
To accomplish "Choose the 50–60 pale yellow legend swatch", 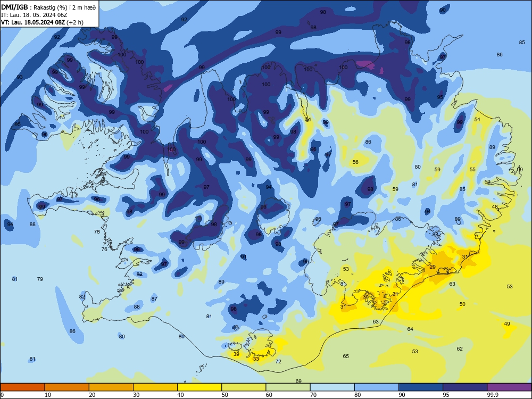I will coord(244,387).
